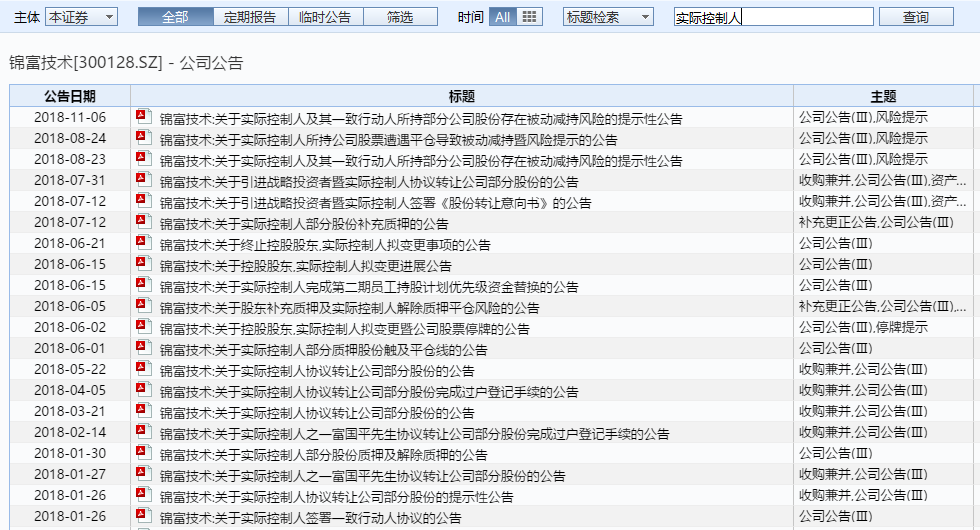
Task: Select the 2018-07-31 date cell
Action: (70, 180)
